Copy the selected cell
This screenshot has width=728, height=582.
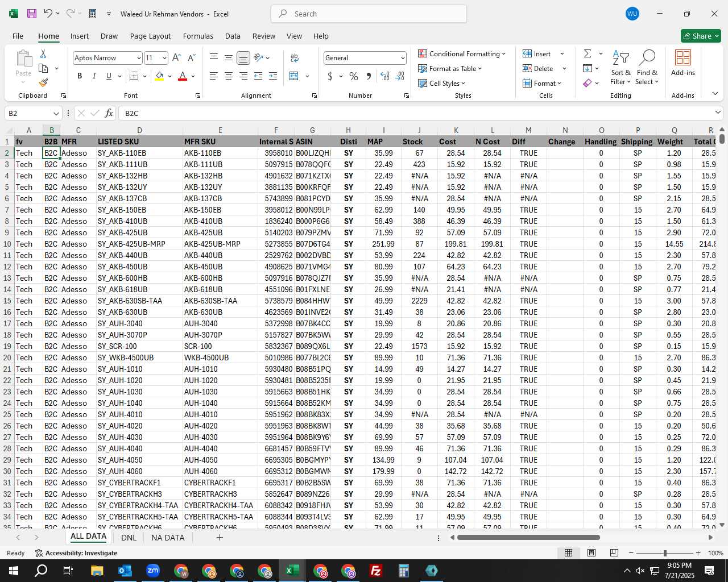tap(43, 68)
